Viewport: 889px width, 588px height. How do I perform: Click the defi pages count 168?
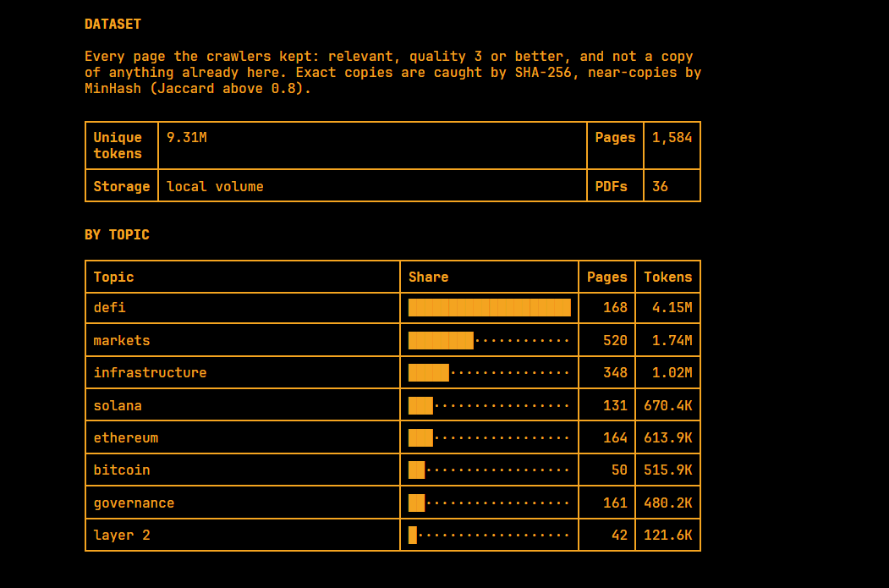(615, 308)
